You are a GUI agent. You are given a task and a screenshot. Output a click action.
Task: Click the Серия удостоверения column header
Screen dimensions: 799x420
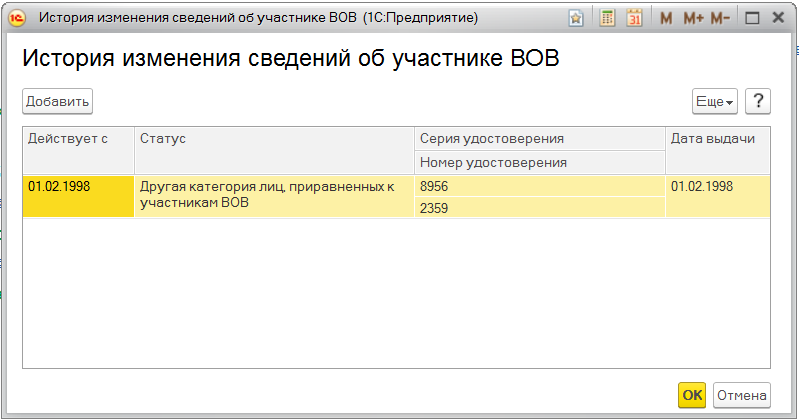[540, 138]
